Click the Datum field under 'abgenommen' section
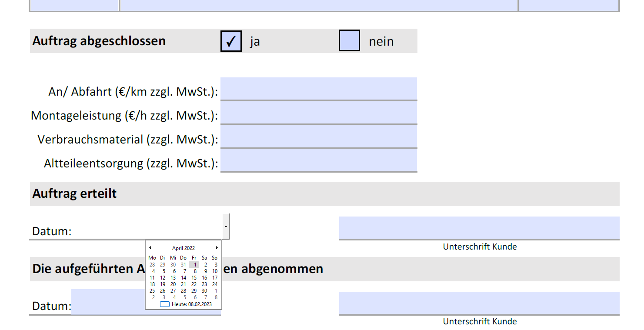Viewport: 644px width, 330px height. 108,302
